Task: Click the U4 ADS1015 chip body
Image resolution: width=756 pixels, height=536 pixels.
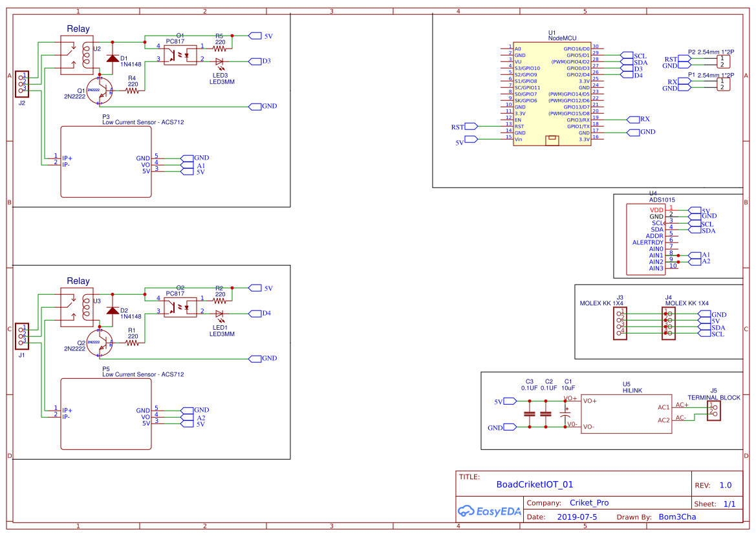Action: pos(645,239)
